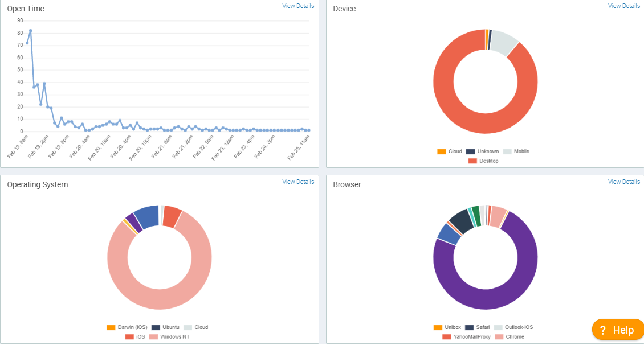Viewport: 644px width, 345px height.
Task: Toggle Mobile legend in Device chart
Action: [x=516, y=151]
